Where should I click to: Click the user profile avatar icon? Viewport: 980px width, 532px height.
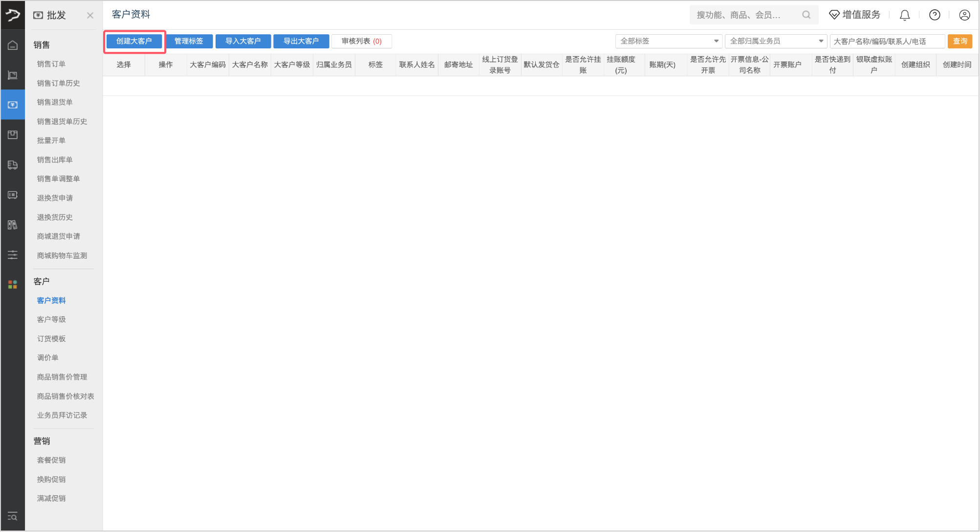click(964, 15)
